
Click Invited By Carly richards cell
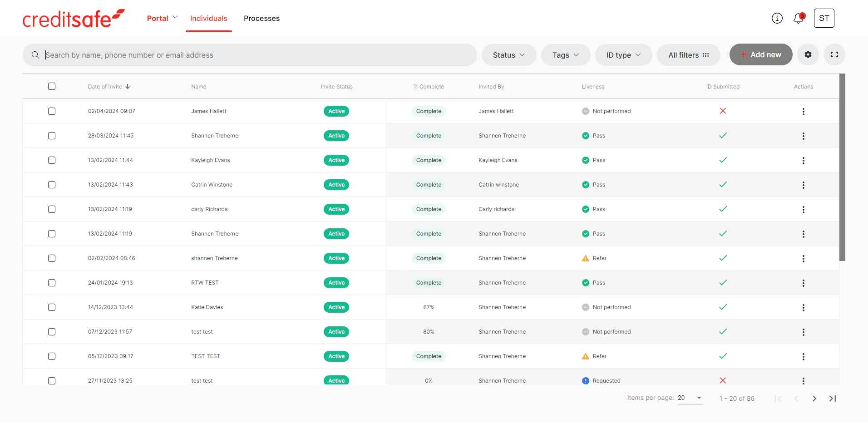pos(496,209)
